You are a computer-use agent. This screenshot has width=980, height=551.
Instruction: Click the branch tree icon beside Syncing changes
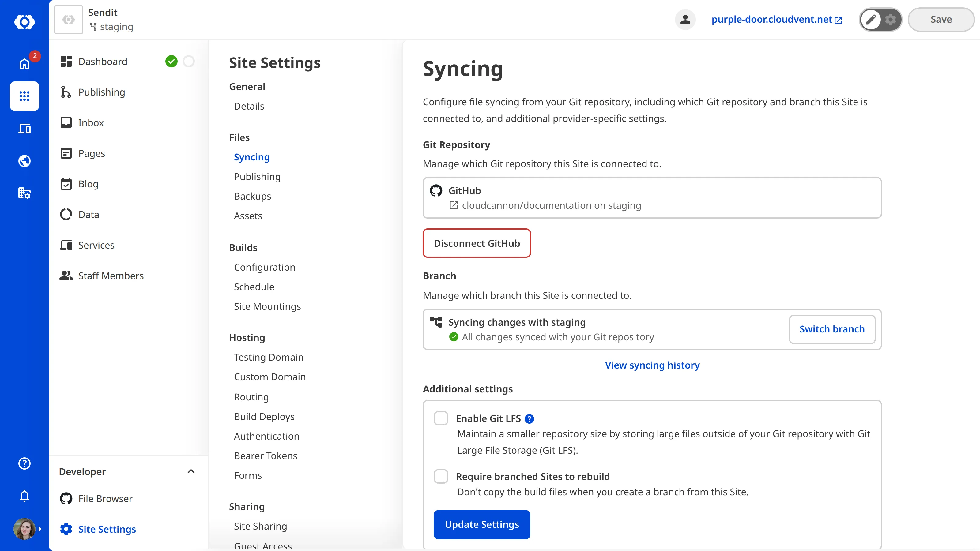[436, 322]
